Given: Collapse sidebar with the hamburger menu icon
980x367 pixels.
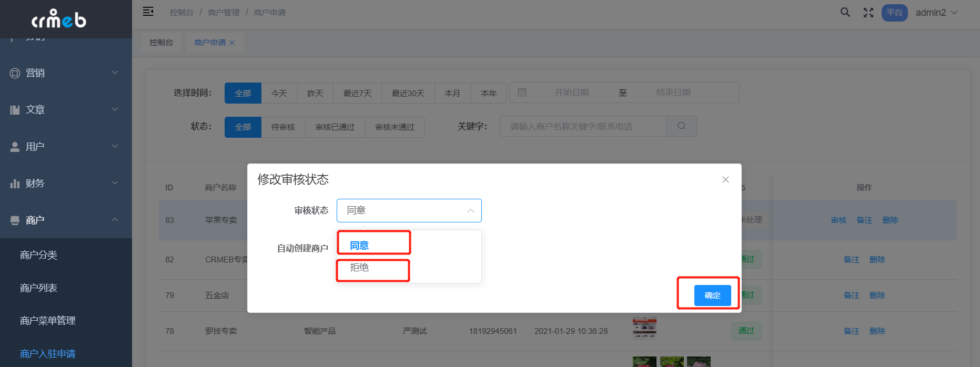Looking at the screenshot, I should 148,12.
